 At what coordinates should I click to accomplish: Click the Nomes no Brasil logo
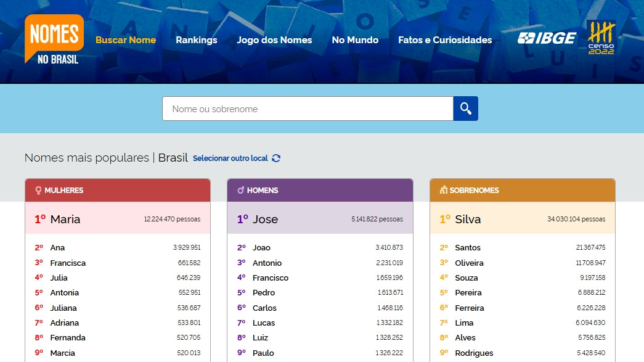pyautogui.click(x=54, y=39)
